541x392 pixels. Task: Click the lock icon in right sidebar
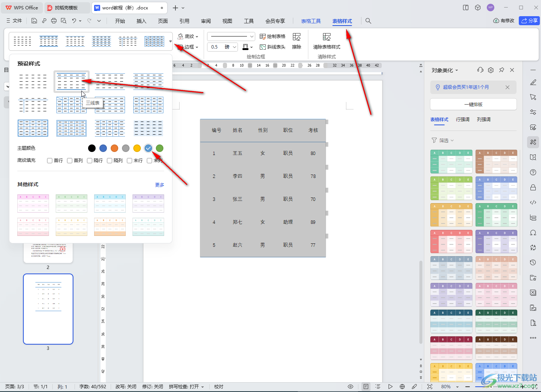(x=533, y=187)
